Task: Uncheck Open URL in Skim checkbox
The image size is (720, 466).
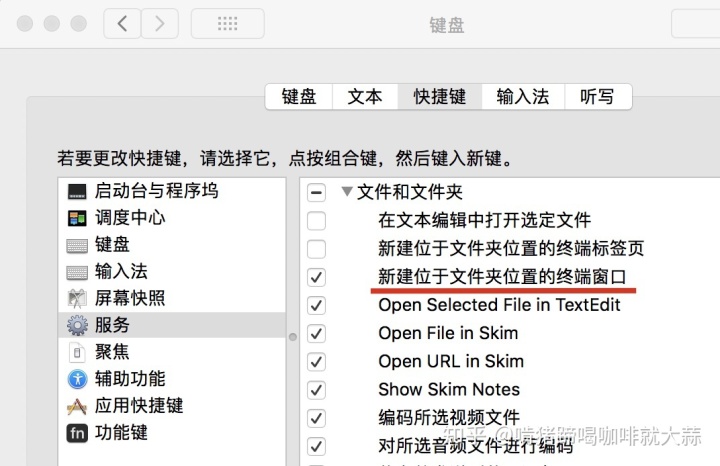Action: (316, 362)
